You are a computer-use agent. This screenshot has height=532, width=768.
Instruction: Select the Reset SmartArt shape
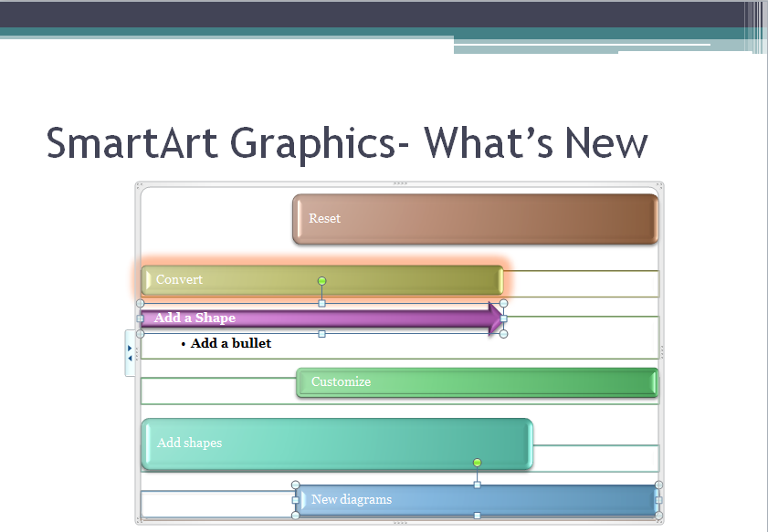point(474,218)
